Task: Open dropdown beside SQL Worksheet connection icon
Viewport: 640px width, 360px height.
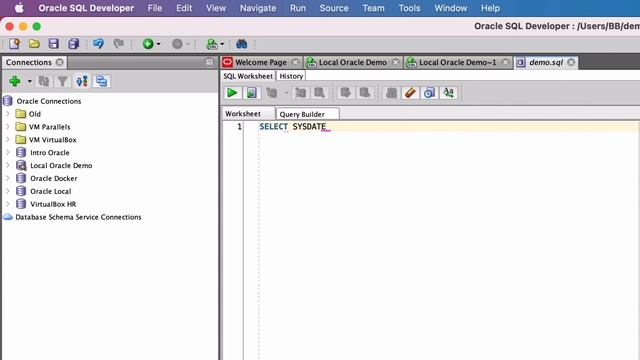Action: (x=222, y=44)
